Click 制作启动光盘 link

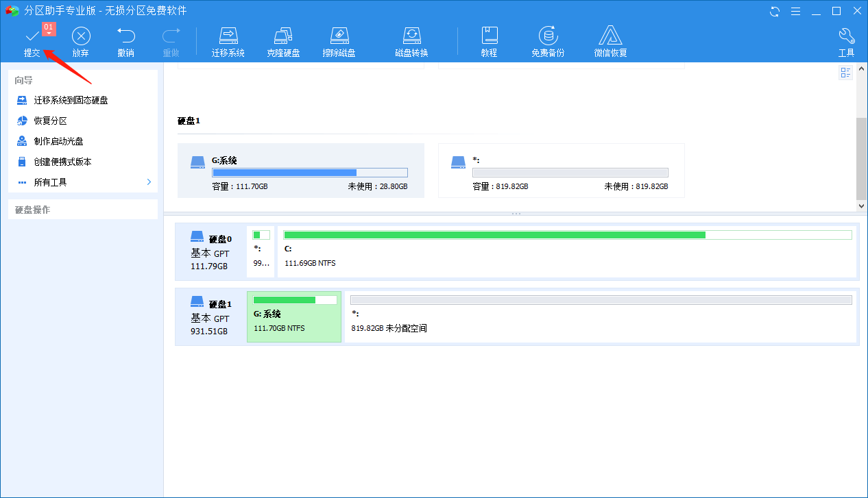point(58,141)
